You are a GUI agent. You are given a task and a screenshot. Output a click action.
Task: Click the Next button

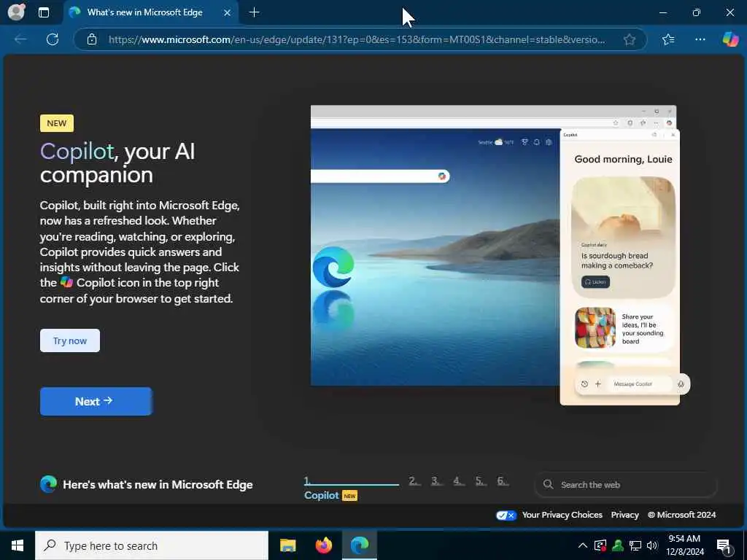96,402
